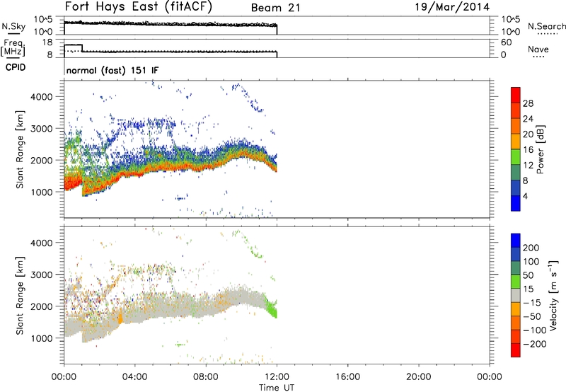Click the plot title "Fort Hays East (fitACF)"
Viewport: 566px width, 392px height.
click(x=139, y=7)
